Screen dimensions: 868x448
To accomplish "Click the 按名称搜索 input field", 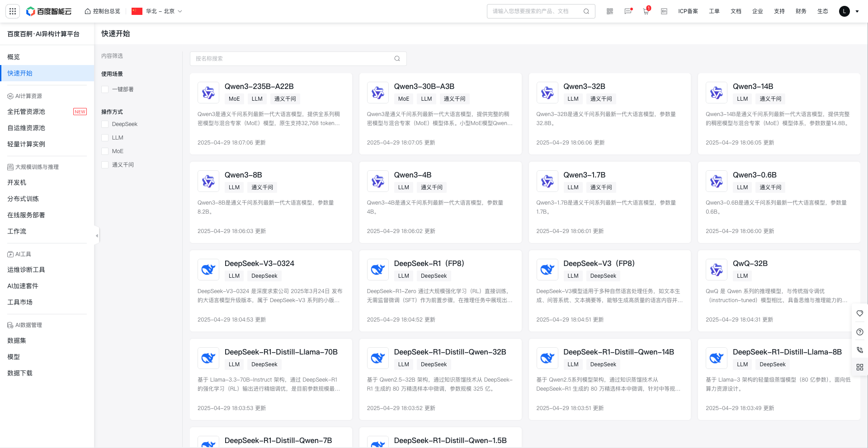I will tap(298, 58).
